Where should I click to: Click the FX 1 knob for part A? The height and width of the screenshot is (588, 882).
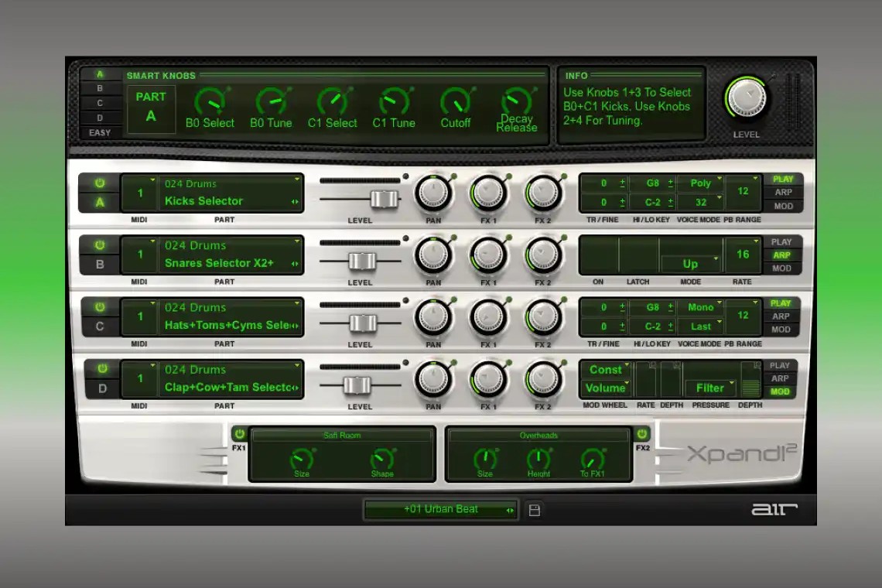tap(488, 193)
